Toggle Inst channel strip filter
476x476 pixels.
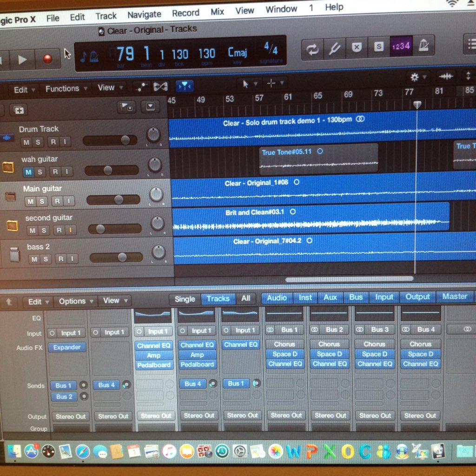pyautogui.click(x=305, y=298)
